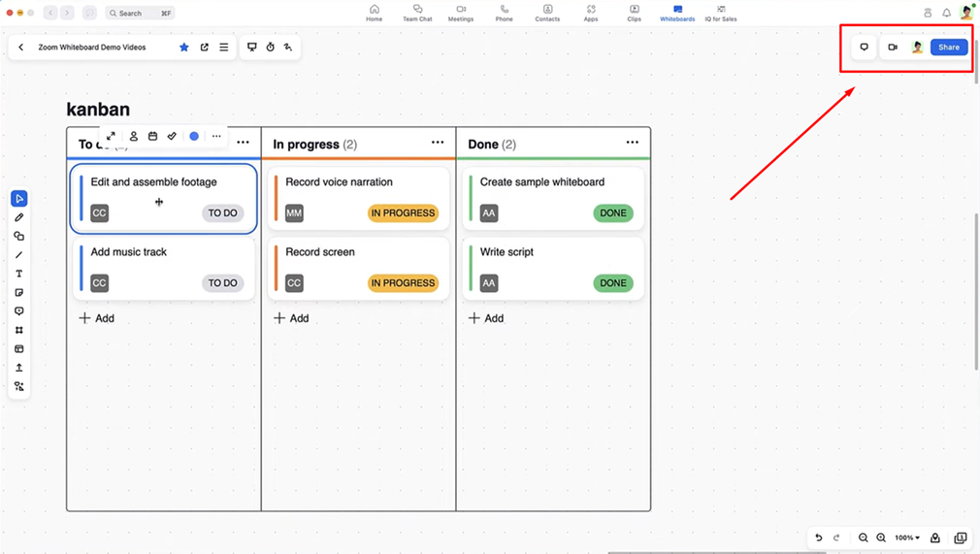Select the Text tool
This screenshot has height=554, width=980.
(x=18, y=274)
